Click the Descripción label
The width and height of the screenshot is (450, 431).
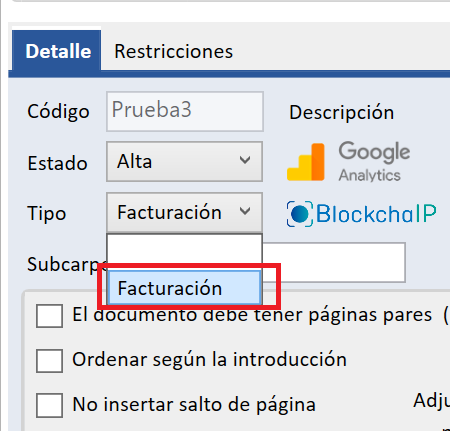(x=342, y=113)
